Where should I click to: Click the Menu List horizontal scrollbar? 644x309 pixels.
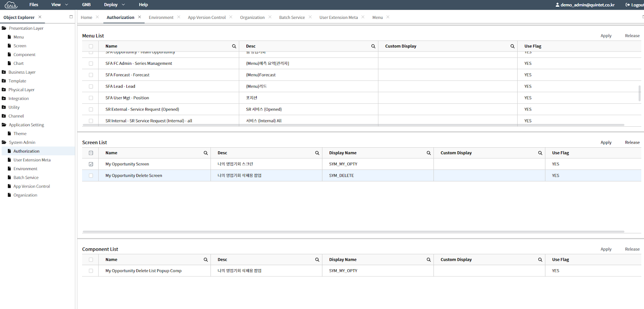[x=353, y=125]
